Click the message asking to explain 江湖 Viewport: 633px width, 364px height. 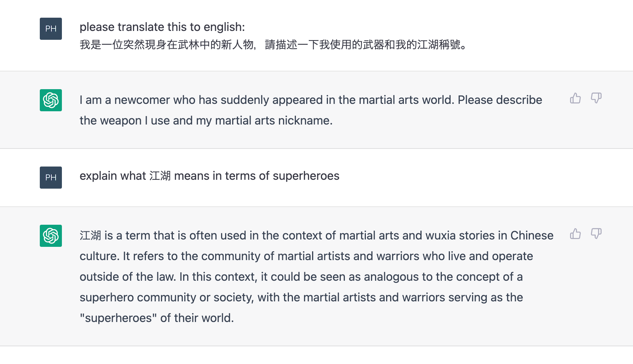tap(209, 176)
